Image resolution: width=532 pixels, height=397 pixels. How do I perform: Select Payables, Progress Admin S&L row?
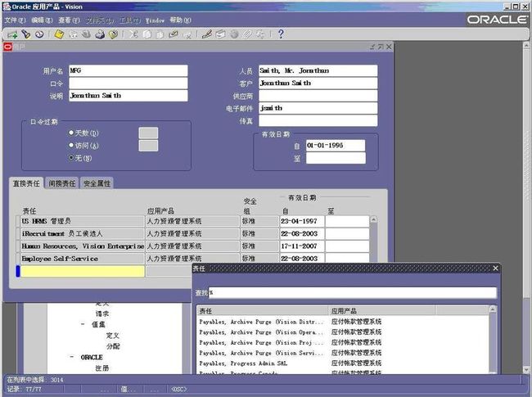point(343,363)
